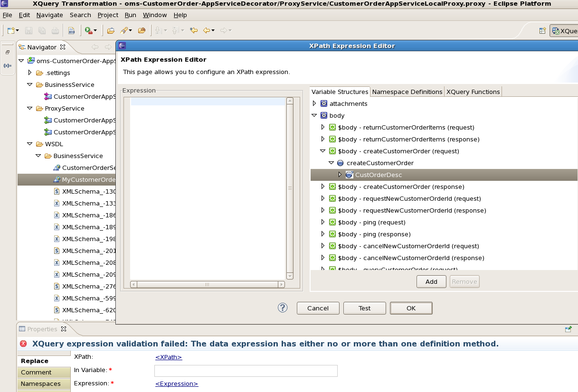Click the binary 010 toolbar icon

(71, 30)
